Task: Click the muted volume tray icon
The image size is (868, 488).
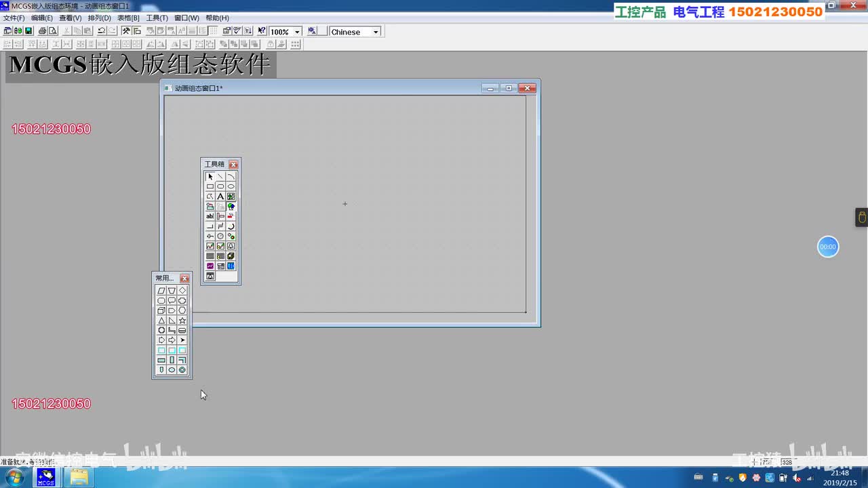Action: click(797, 478)
